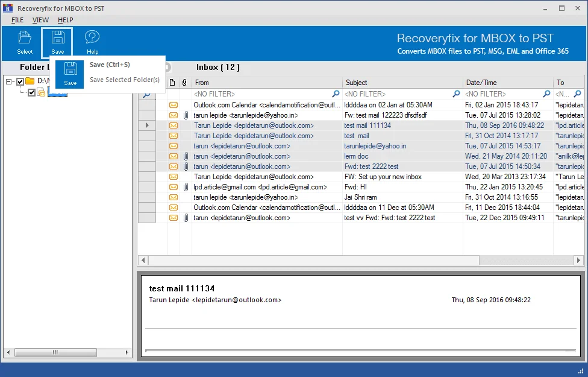The image size is (588, 377).
Task: Click the Save icon in dropdown panel
Action: tap(70, 74)
